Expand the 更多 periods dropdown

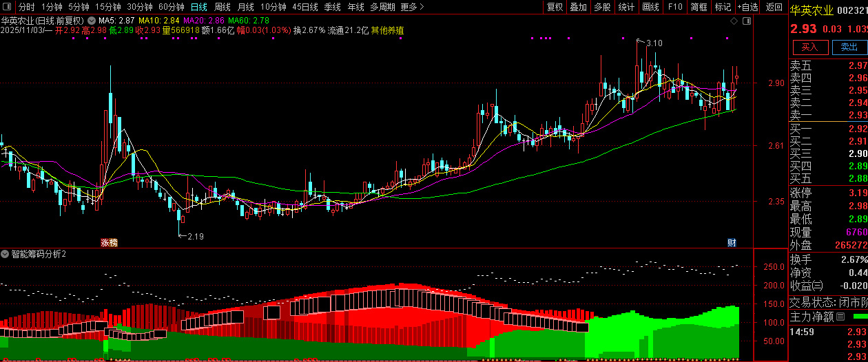(x=412, y=7)
